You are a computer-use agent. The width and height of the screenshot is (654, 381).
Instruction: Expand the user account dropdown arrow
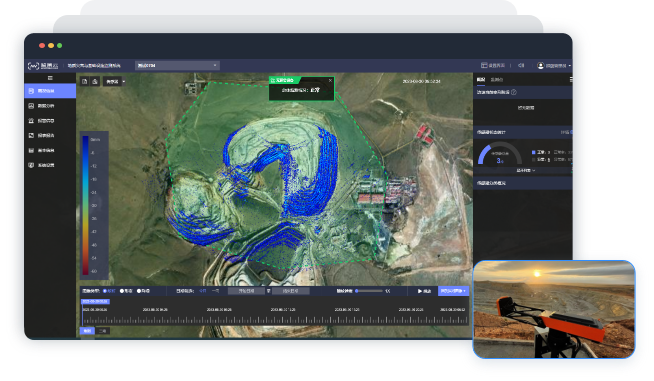point(570,66)
